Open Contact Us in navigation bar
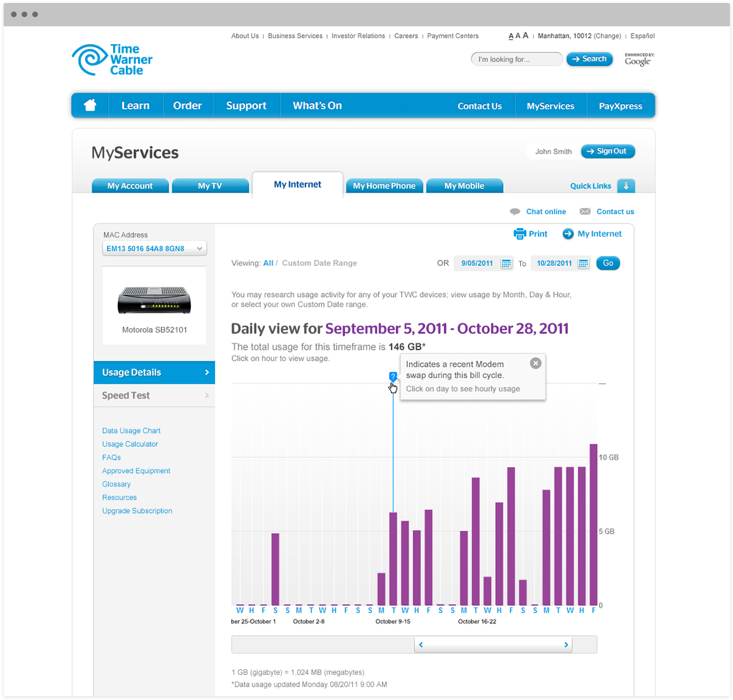The height and width of the screenshot is (700, 733). tap(480, 106)
